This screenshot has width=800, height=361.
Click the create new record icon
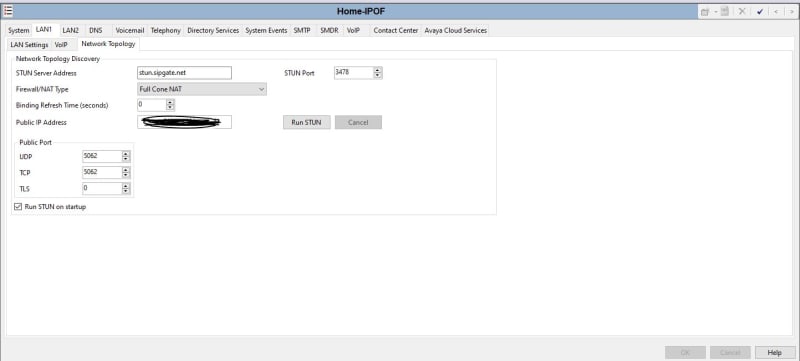click(x=705, y=12)
